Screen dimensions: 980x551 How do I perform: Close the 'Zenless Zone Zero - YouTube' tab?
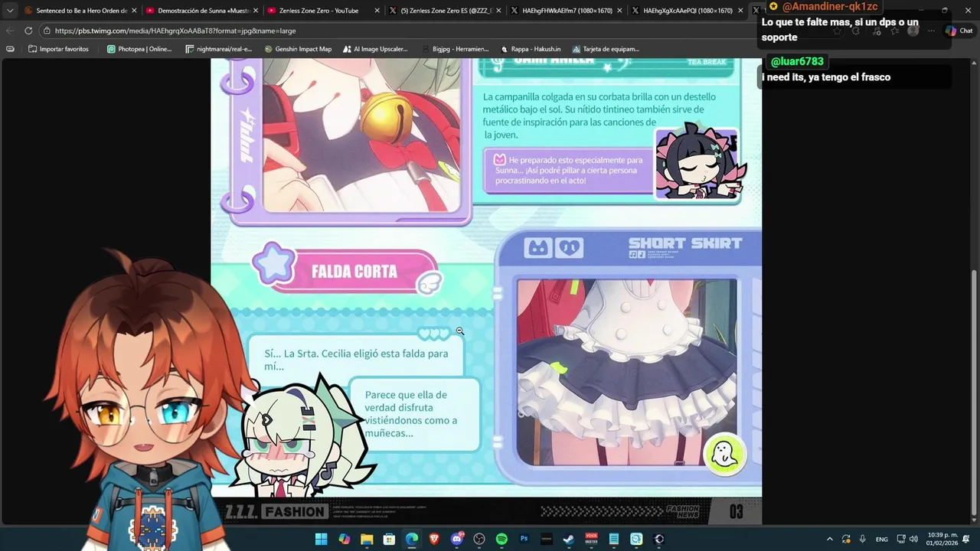click(377, 11)
